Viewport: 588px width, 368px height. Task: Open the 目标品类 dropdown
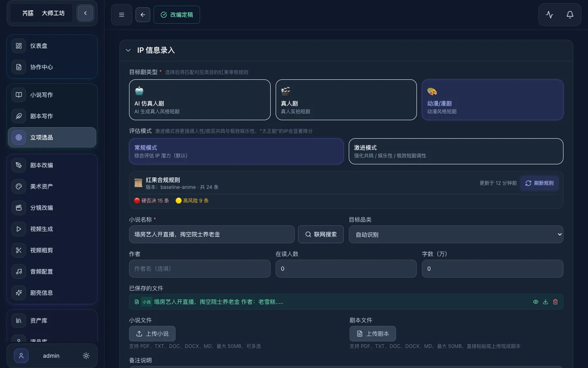pos(456,234)
